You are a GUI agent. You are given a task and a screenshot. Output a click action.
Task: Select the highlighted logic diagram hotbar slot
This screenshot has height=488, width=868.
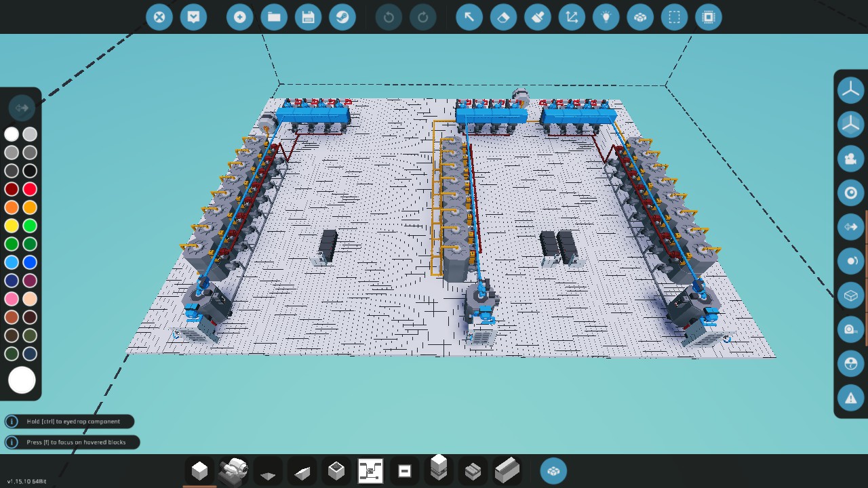coord(370,470)
